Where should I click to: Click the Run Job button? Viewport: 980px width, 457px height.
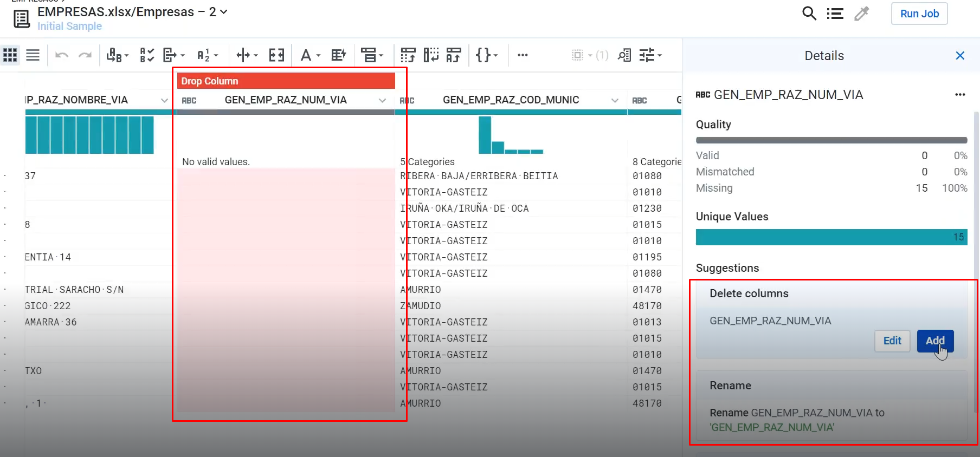tap(919, 14)
